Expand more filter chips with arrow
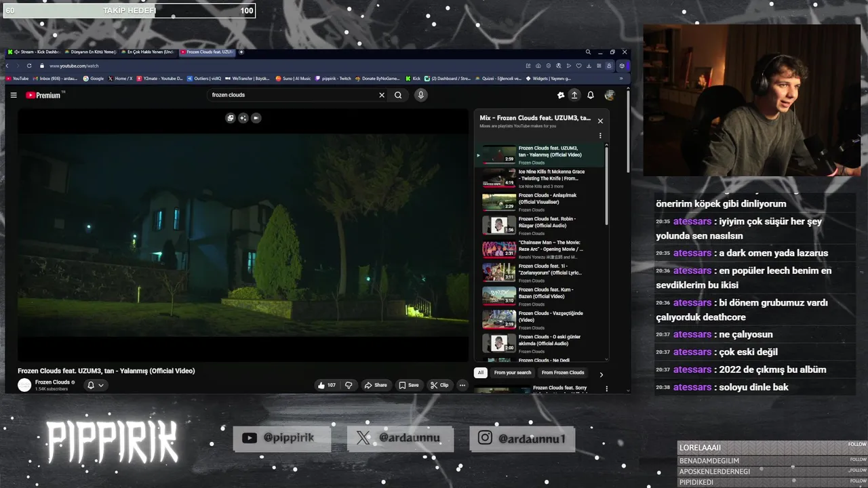Viewport: 868px width, 488px height. (x=601, y=374)
